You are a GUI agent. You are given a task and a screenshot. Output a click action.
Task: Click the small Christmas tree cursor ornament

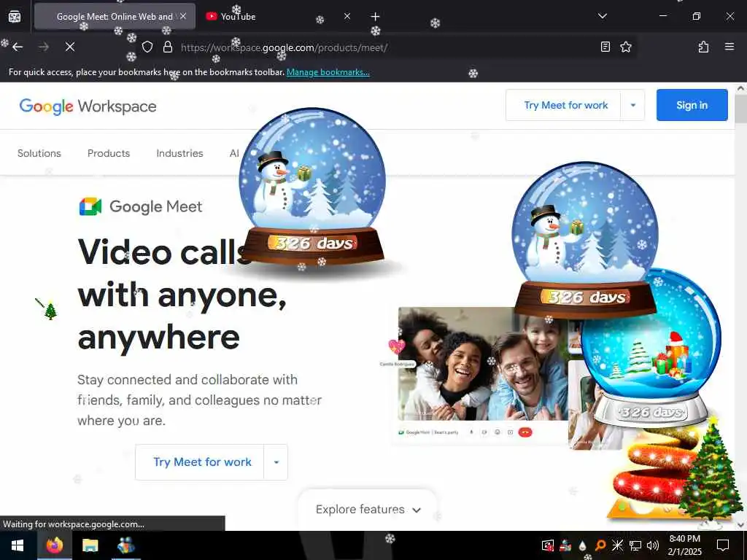click(50, 311)
